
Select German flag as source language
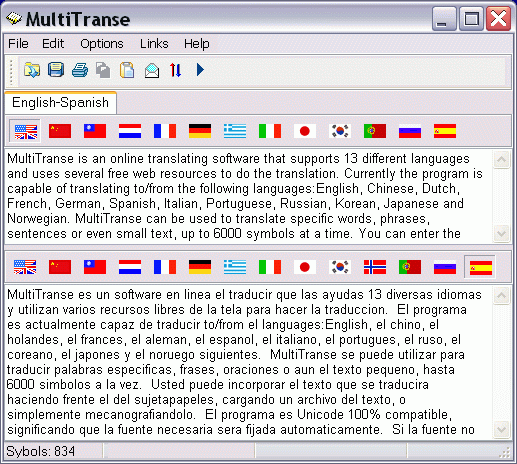point(200,131)
